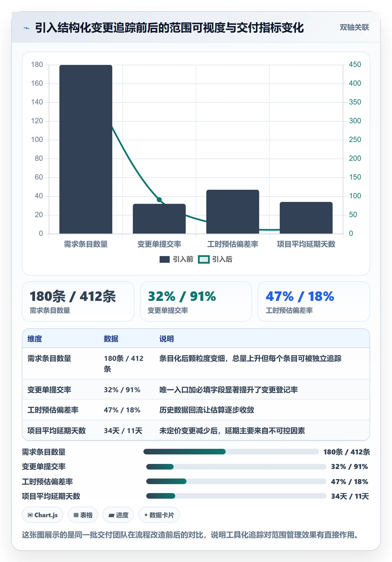The height and width of the screenshot is (562, 392).
Task: Click x-axis label 工时预估偏差率
Action: tap(233, 244)
